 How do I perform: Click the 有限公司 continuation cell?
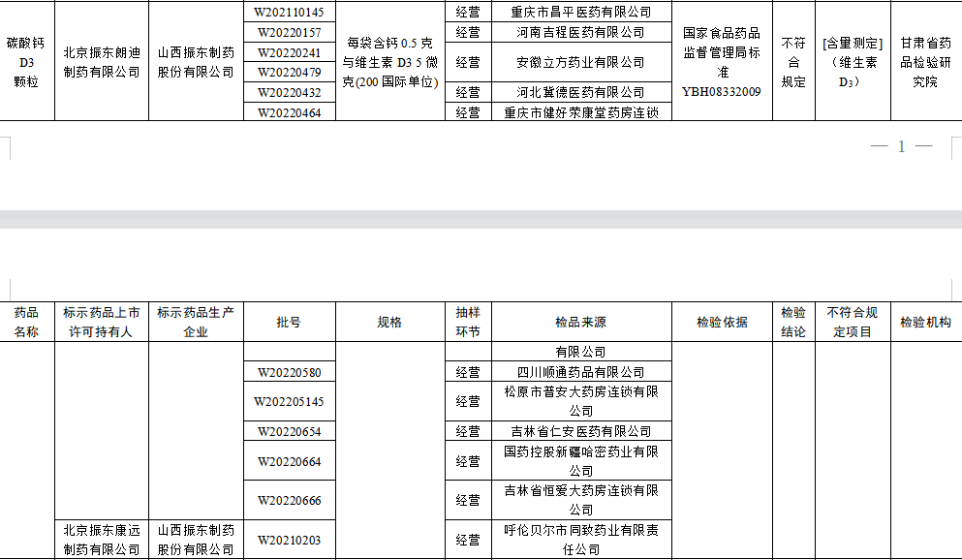[x=581, y=352]
